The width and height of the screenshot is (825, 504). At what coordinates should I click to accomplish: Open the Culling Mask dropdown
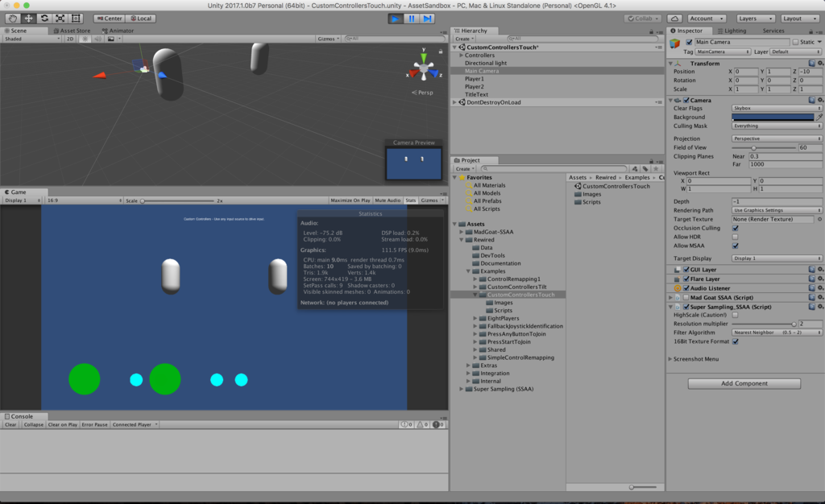[777, 126]
